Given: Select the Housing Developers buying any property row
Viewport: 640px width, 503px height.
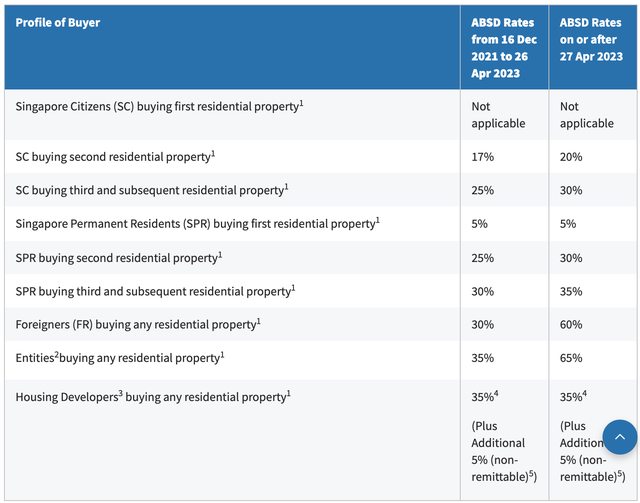Looking at the screenshot, I should (150, 397).
